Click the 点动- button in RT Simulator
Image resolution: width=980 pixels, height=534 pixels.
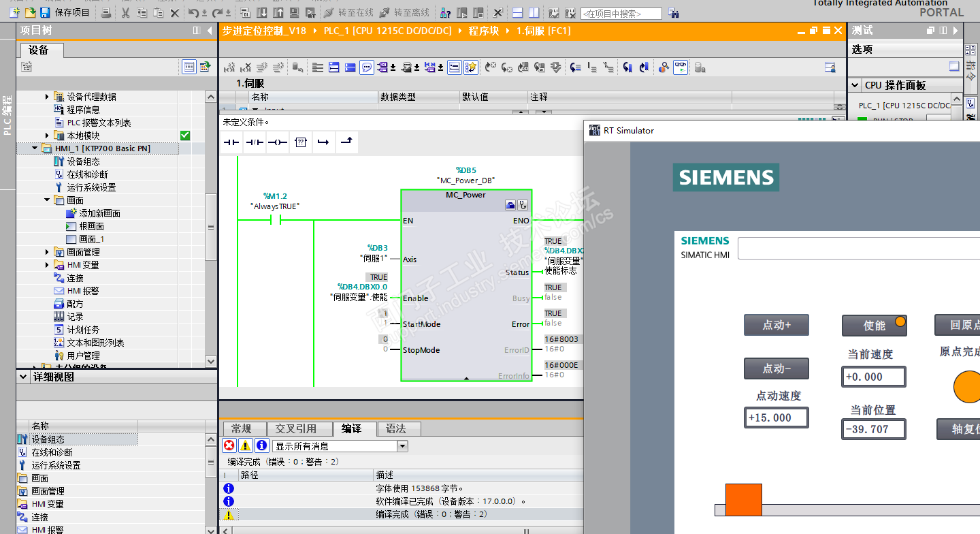coord(777,368)
